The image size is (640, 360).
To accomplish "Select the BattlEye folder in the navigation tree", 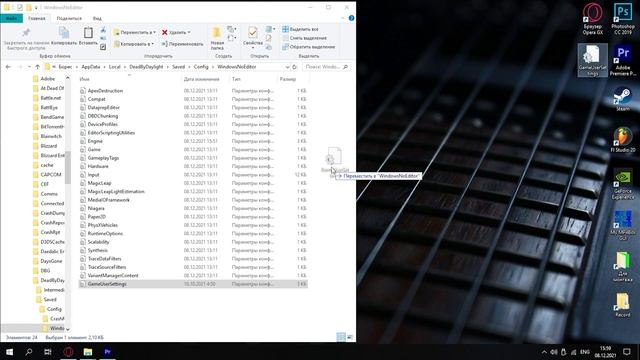I will pyautogui.click(x=45, y=107).
